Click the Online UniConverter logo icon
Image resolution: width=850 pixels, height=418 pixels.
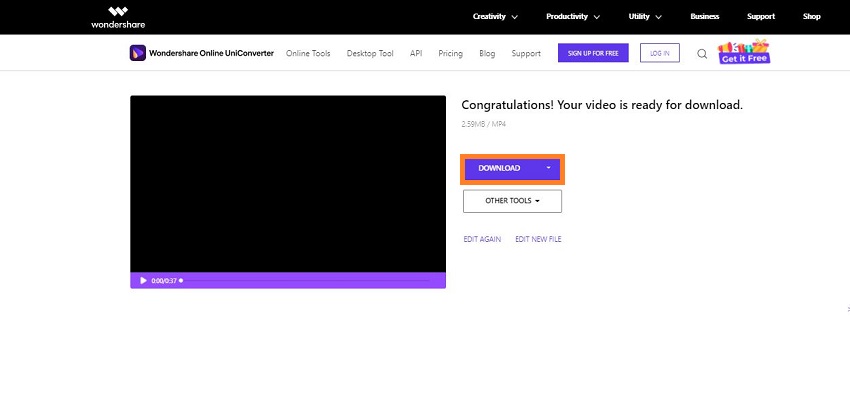point(138,53)
